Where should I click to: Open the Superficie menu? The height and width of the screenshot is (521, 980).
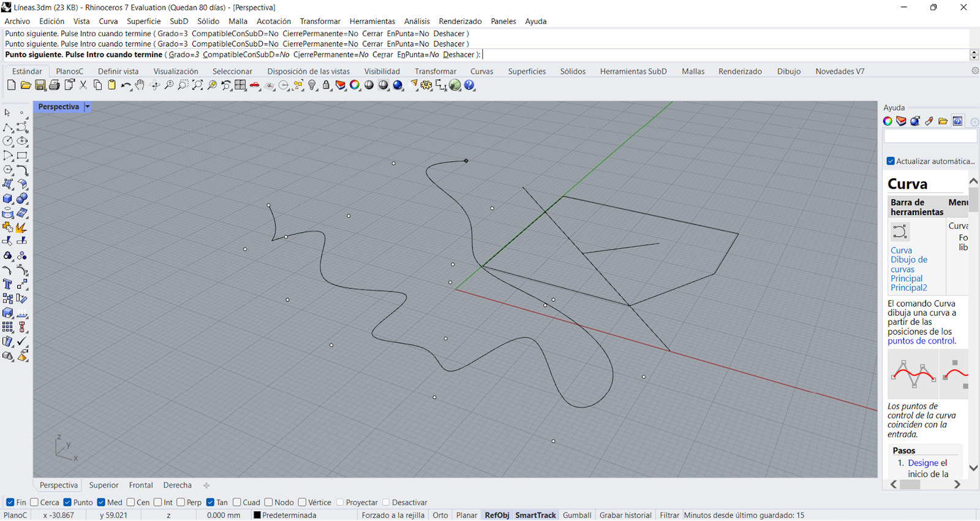(x=143, y=21)
